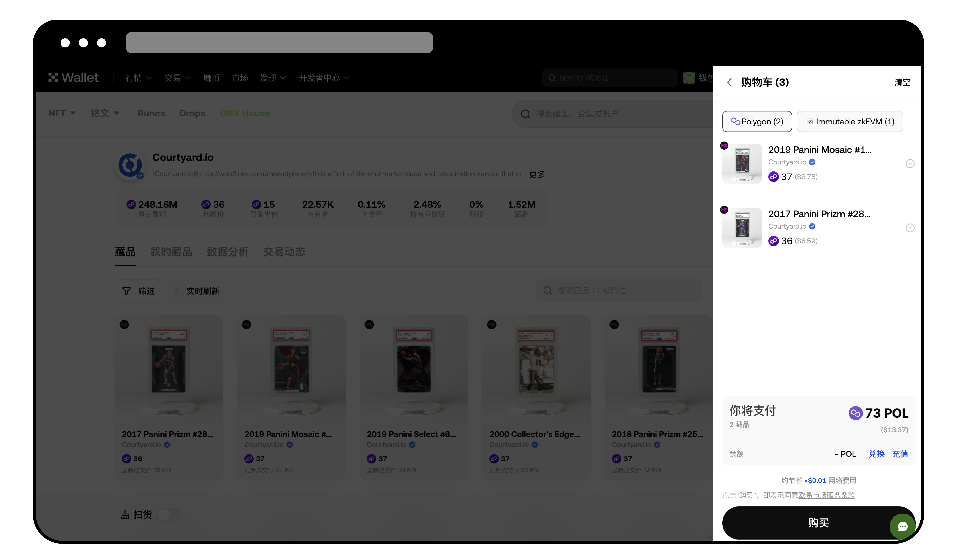Expand the 交易 dropdown menu
This screenshot has width=957, height=560.
177,78
